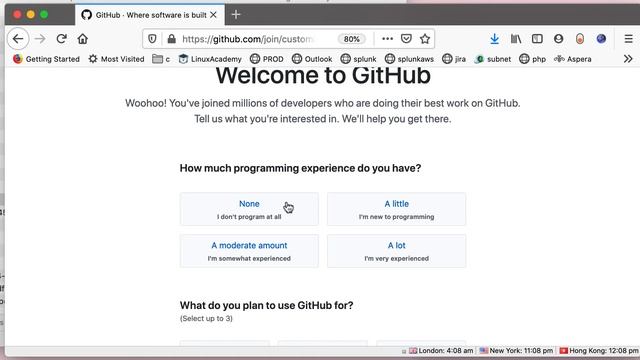Image resolution: width=640 pixels, height=360 pixels.
Task: Click 'How much programming experience' question text
Action: (x=300, y=168)
